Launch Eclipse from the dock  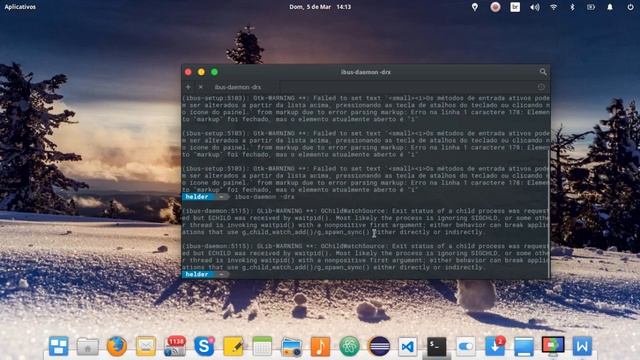click(379, 346)
